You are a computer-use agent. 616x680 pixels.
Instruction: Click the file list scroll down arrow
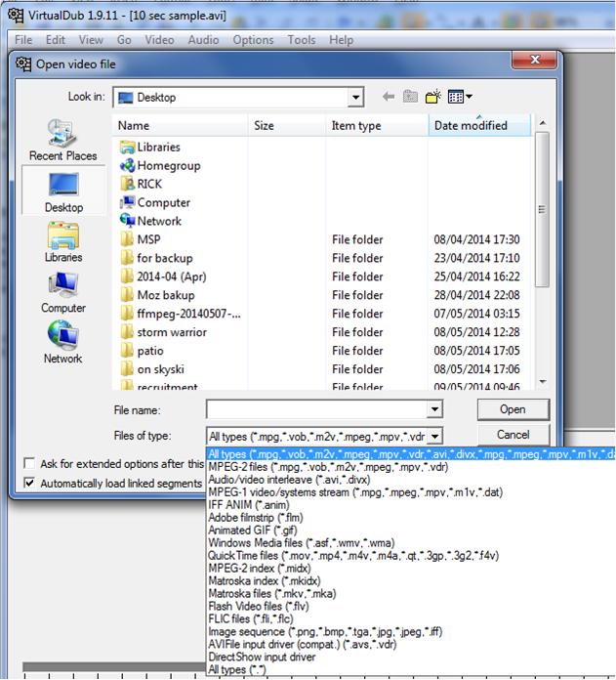tap(542, 382)
